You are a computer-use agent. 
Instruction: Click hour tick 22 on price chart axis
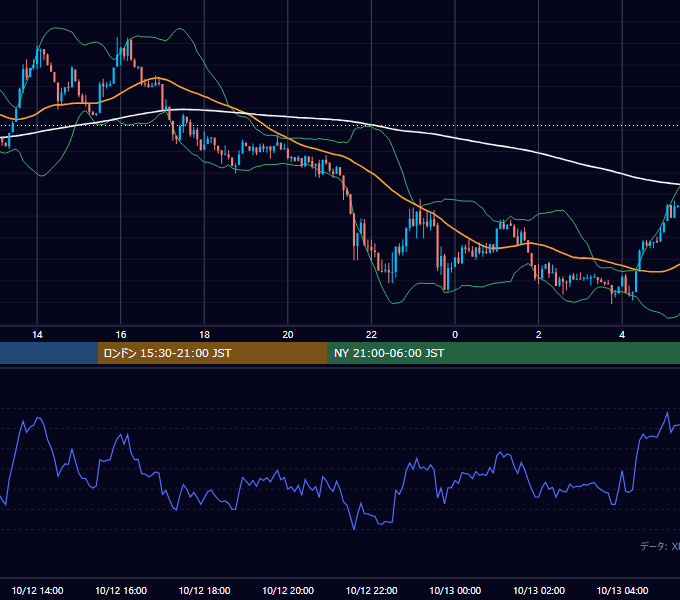coord(371,335)
